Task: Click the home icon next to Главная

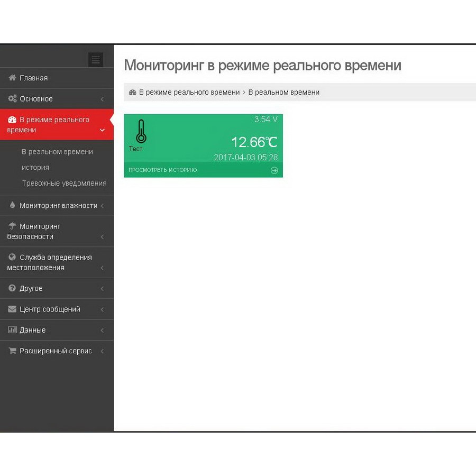Action: (12, 78)
